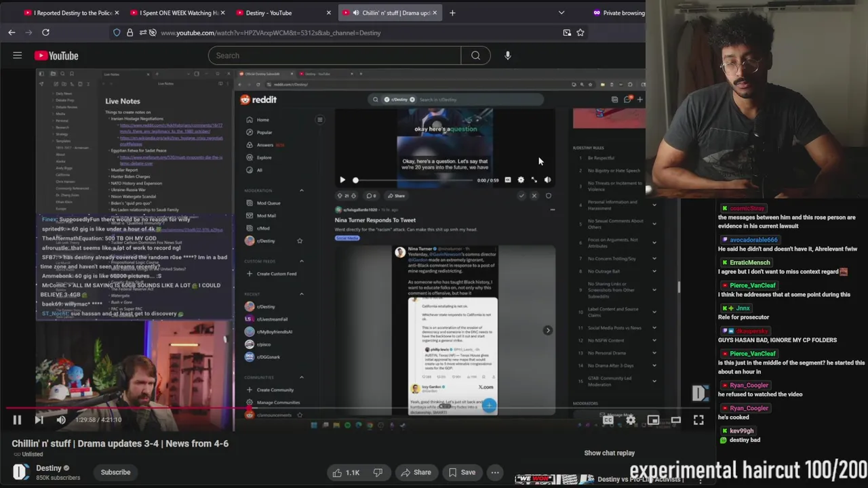Focus the YouTube search field
The height and width of the screenshot is (488, 868).
coord(334,56)
